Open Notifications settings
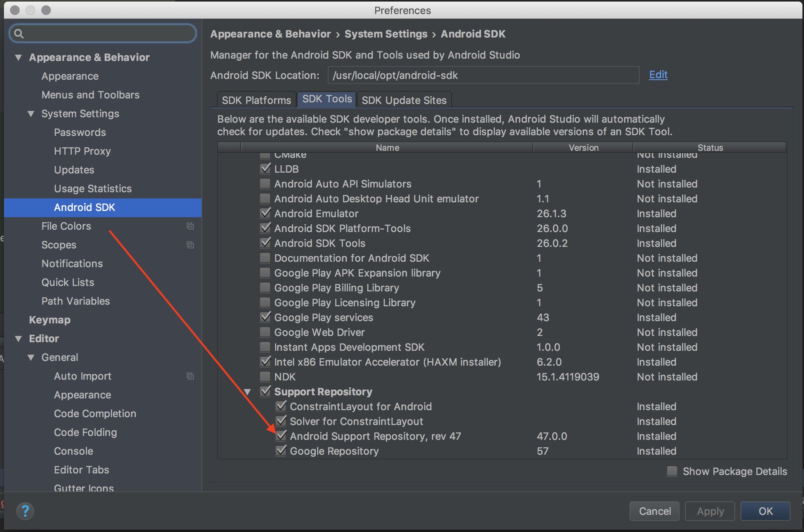Viewport: 804px width, 532px height. tap(72, 264)
